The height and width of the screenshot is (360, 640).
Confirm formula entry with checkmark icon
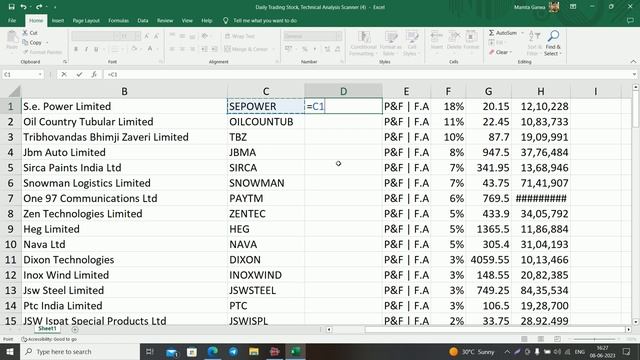pos(79,74)
